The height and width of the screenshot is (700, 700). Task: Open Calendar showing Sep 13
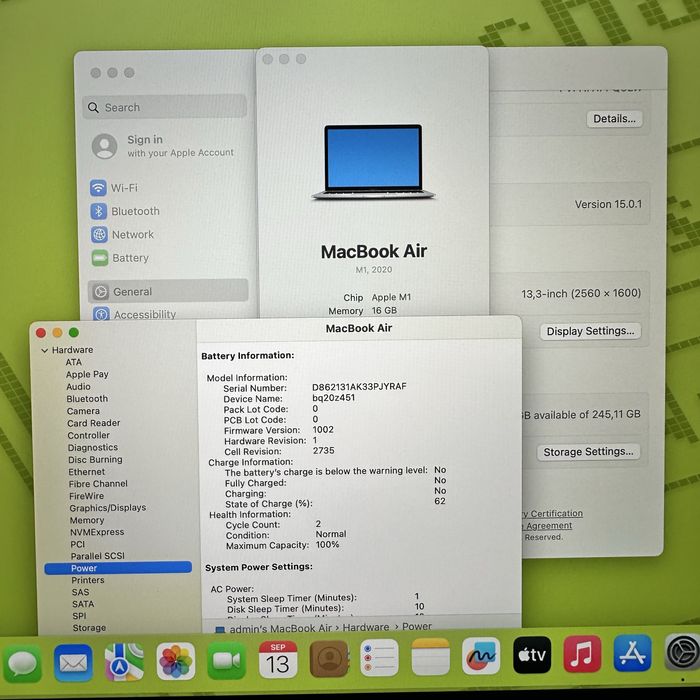click(278, 660)
